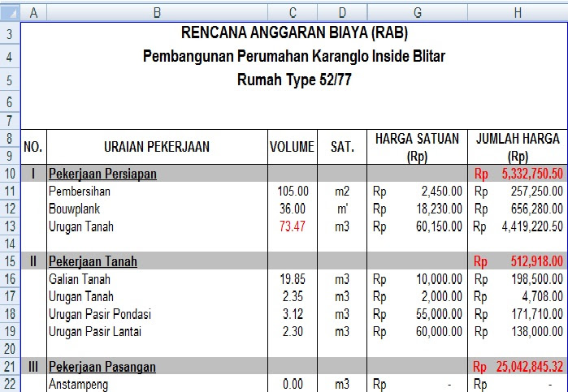Select column A header
Screen dimensions: 568x392
point(33,13)
